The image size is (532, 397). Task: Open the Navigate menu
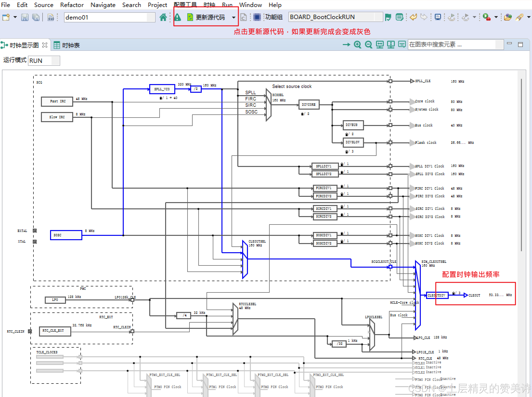click(x=103, y=5)
